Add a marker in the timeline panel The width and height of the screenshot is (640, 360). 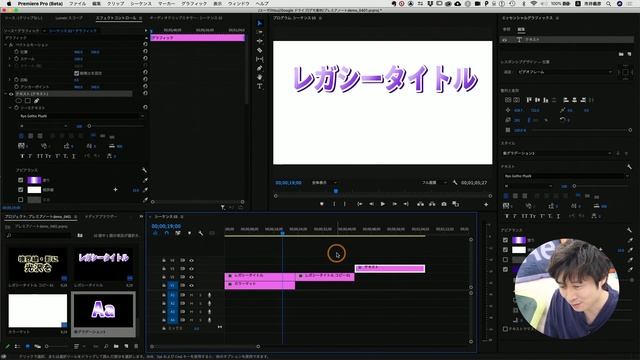click(x=189, y=233)
